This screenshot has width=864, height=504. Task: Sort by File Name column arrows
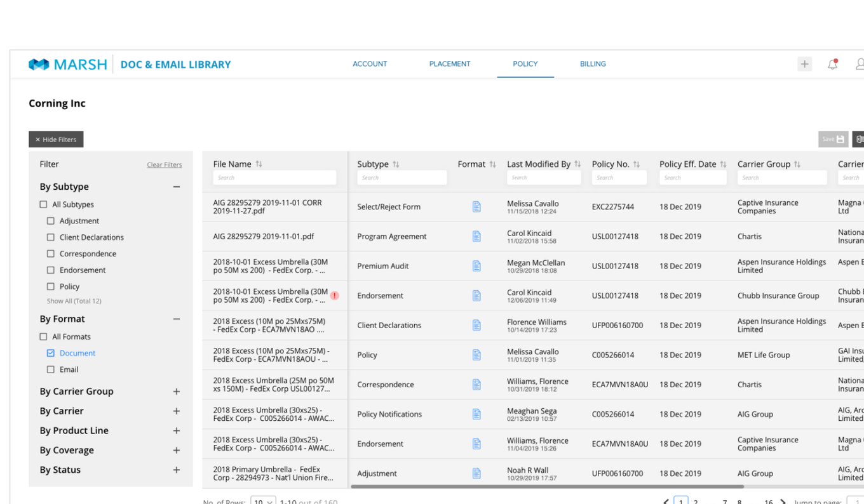click(x=259, y=164)
